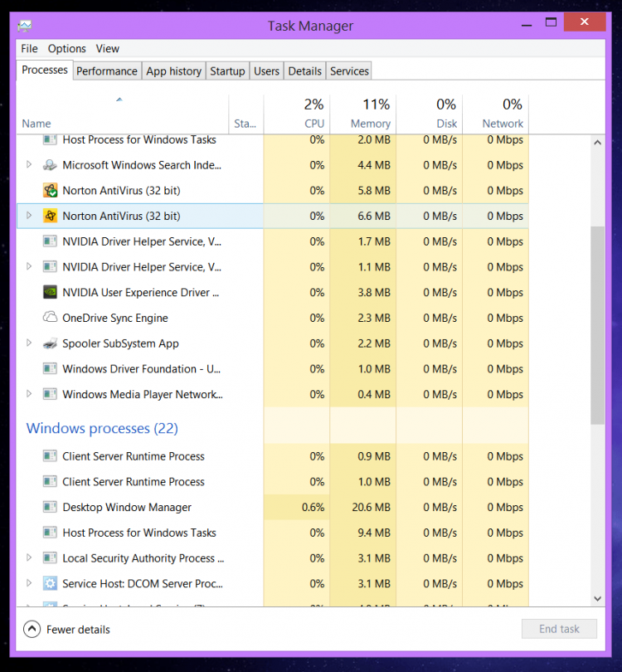Close the Task Manager window
This screenshot has height=672, width=622.
[585, 22]
